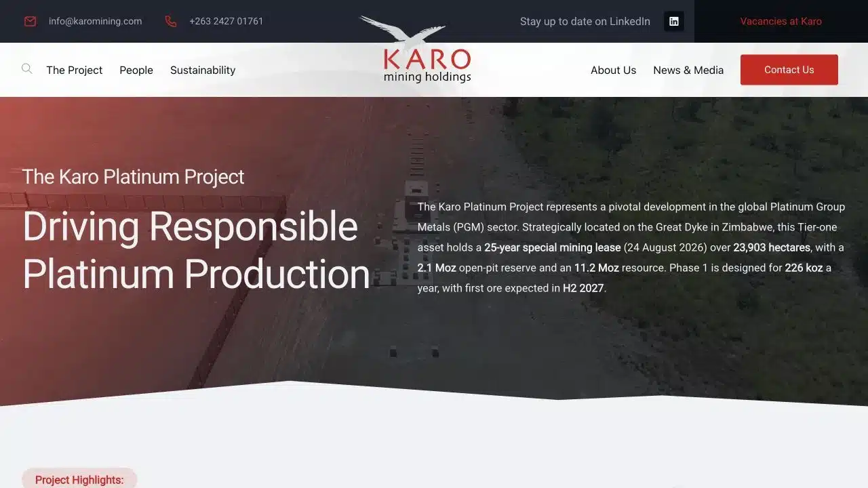Click the bold '23,903 hectares' figure
Screen dimensions: 868x488
772,247
